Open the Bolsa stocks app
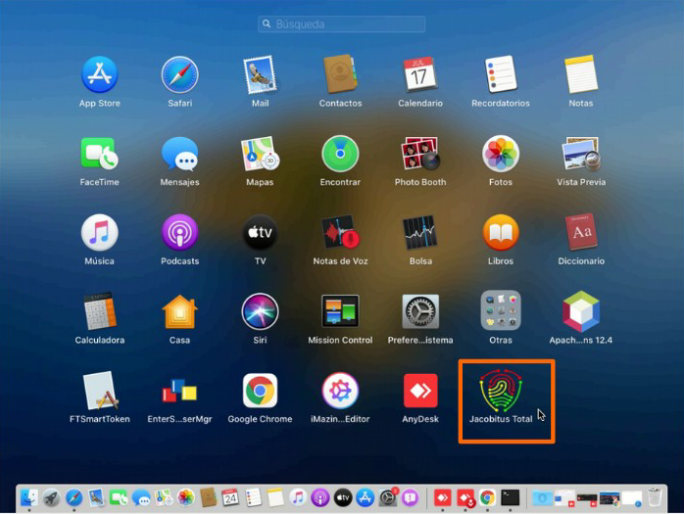 (420, 233)
